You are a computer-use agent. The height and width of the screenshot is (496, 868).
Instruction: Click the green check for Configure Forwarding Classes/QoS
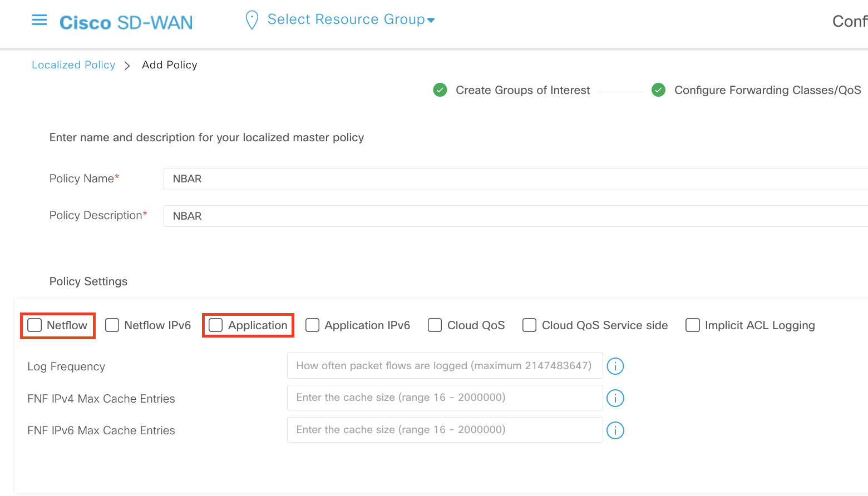tap(658, 90)
